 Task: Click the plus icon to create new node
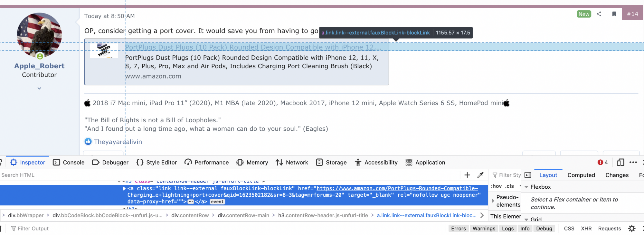[x=467, y=175]
